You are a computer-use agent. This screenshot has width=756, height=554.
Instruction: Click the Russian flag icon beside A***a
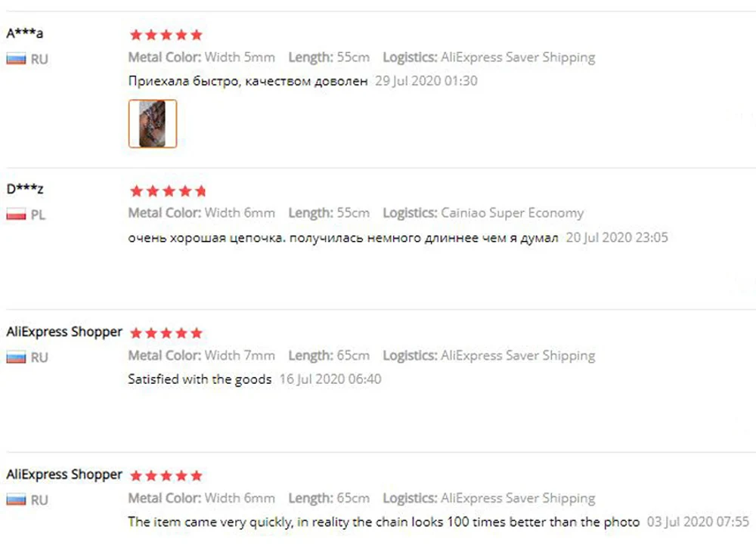click(x=16, y=59)
